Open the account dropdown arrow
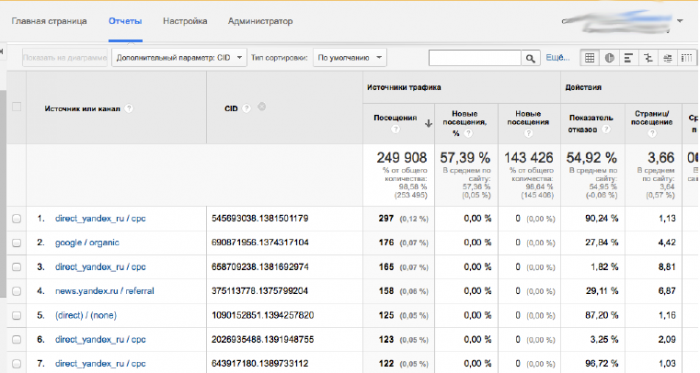The width and height of the screenshot is (700, 373). (x=679, y=21)
